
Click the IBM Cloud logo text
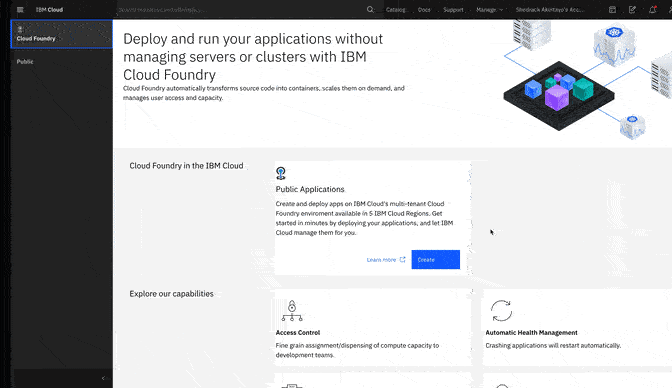[x=49, y=9]
